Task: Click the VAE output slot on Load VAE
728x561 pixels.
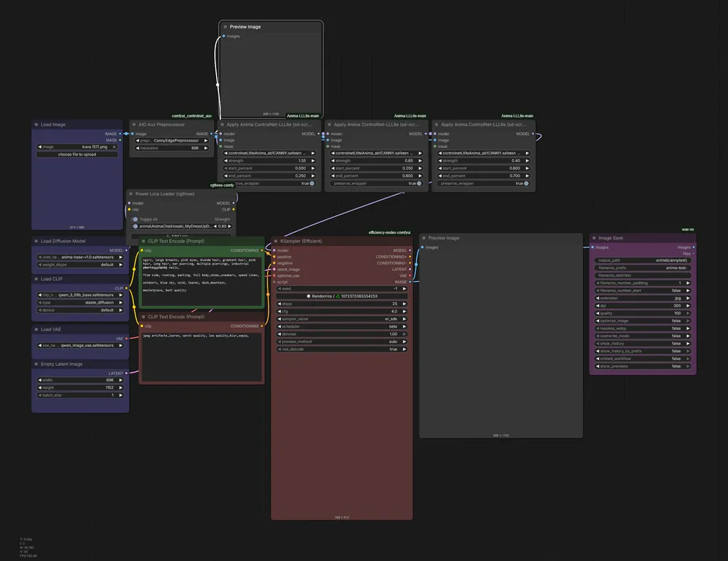Action: point(127,338)
